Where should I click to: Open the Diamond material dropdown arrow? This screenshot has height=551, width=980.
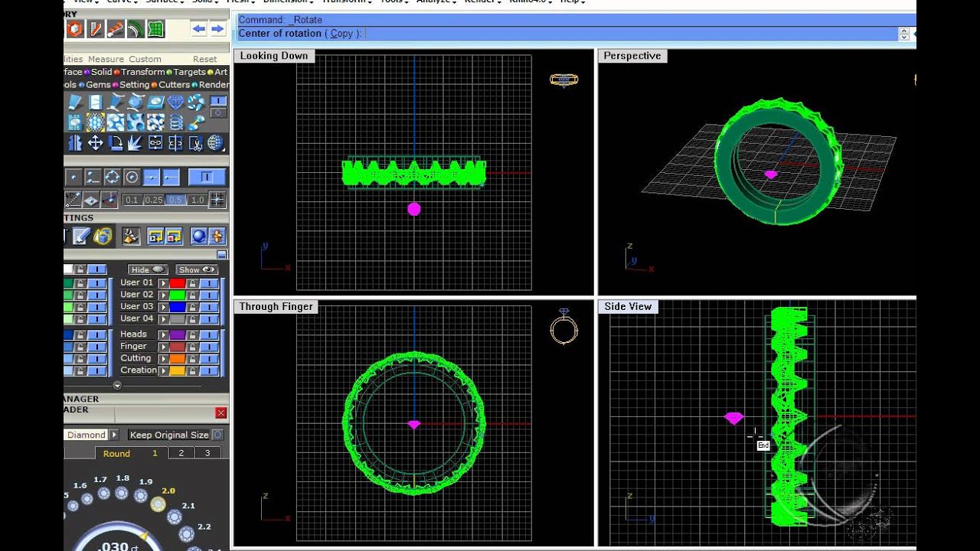click(114, 435)
